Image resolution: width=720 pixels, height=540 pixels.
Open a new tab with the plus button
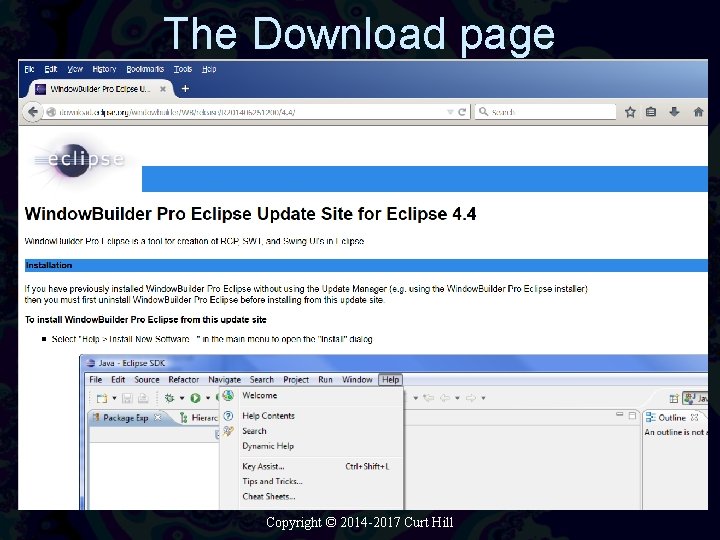point(185,89)
